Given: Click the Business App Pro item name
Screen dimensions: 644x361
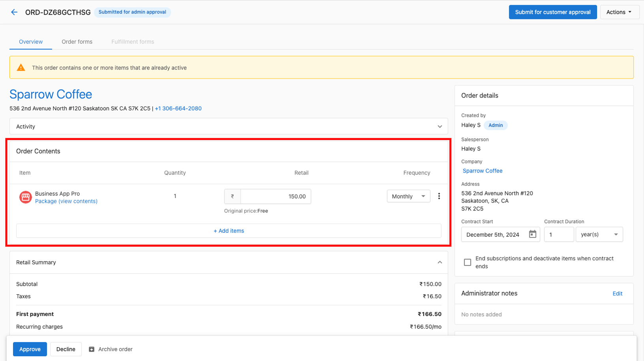Looking at the screenshot, I should tap(57, 194).
